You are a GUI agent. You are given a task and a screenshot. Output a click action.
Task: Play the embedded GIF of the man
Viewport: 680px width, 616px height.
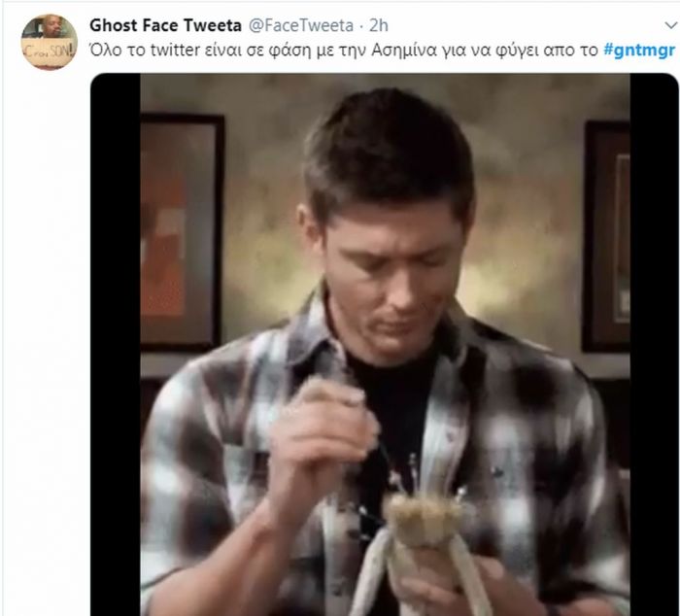click(x=385, y=345)
